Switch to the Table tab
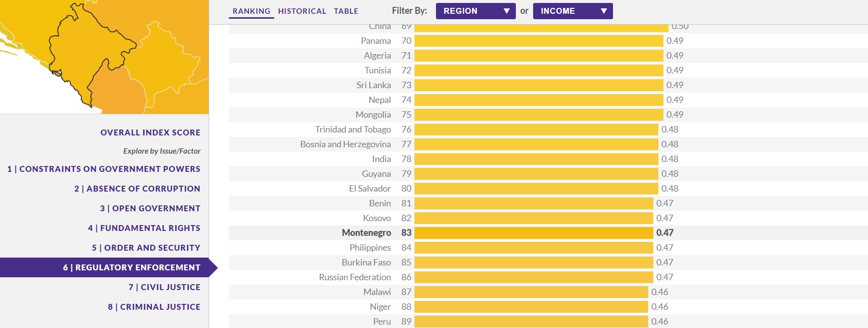Viewport: 868px width, 328px height. 346,11
